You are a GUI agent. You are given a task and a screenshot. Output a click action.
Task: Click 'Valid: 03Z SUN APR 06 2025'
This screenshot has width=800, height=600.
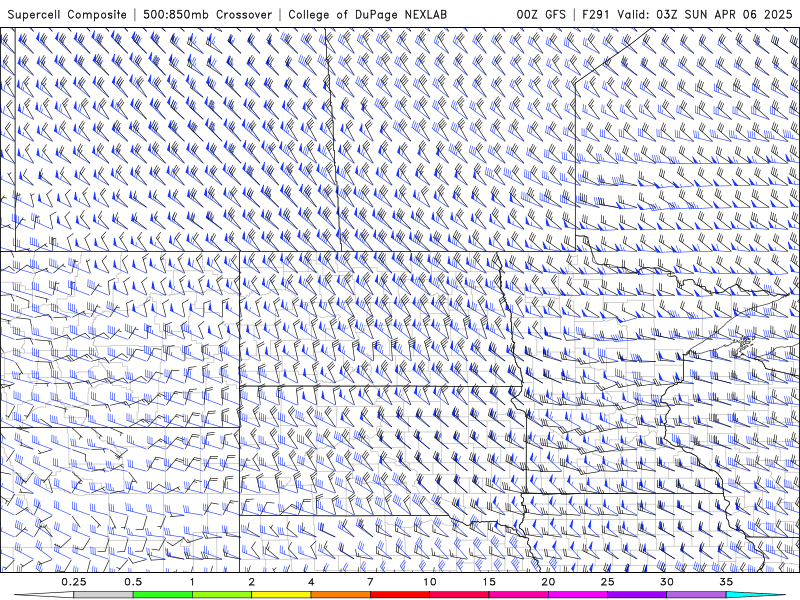point(705,15)
